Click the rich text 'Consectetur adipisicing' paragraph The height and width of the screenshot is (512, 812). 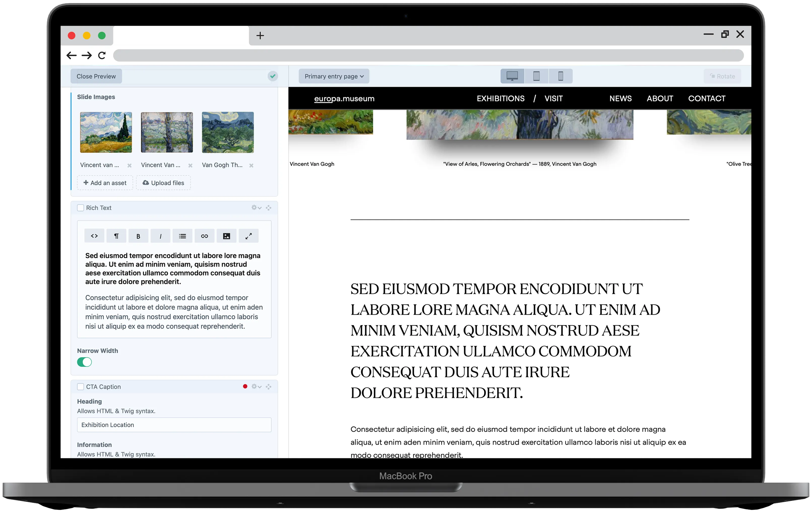[x=174, y=312]
